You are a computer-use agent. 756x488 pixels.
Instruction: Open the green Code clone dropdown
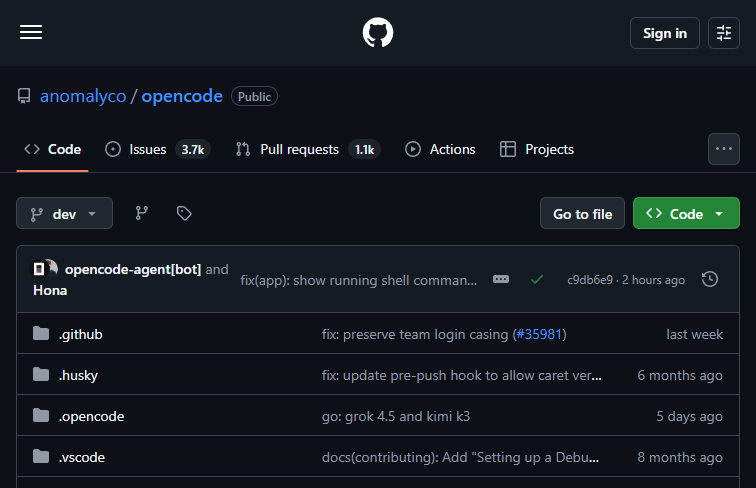[686, 213]
